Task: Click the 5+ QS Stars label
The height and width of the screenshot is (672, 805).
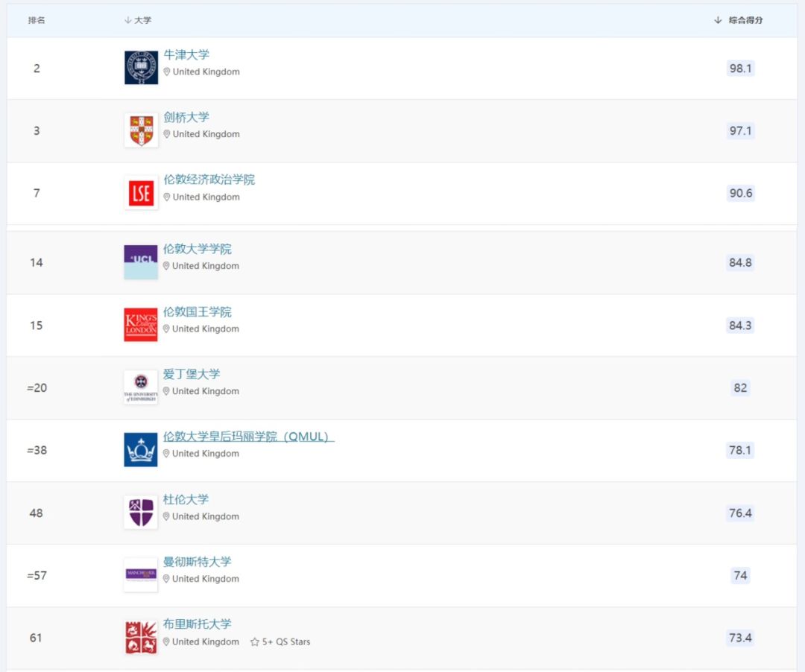Action: (x=286, y=641)
